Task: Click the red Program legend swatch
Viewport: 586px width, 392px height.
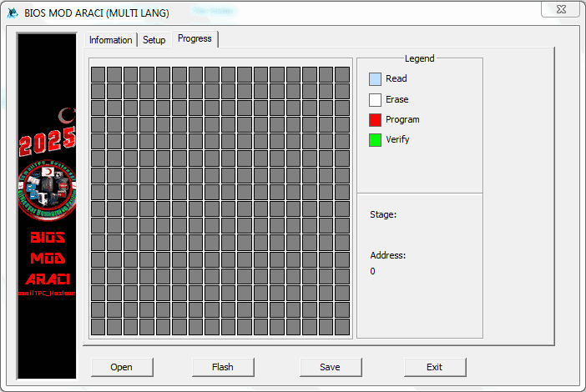Action: 375,119
